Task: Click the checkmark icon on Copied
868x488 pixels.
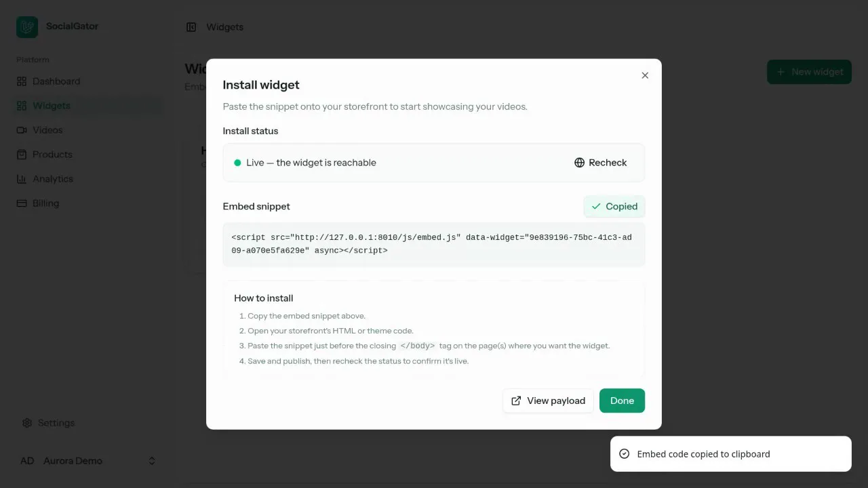Action: (596, 207)
